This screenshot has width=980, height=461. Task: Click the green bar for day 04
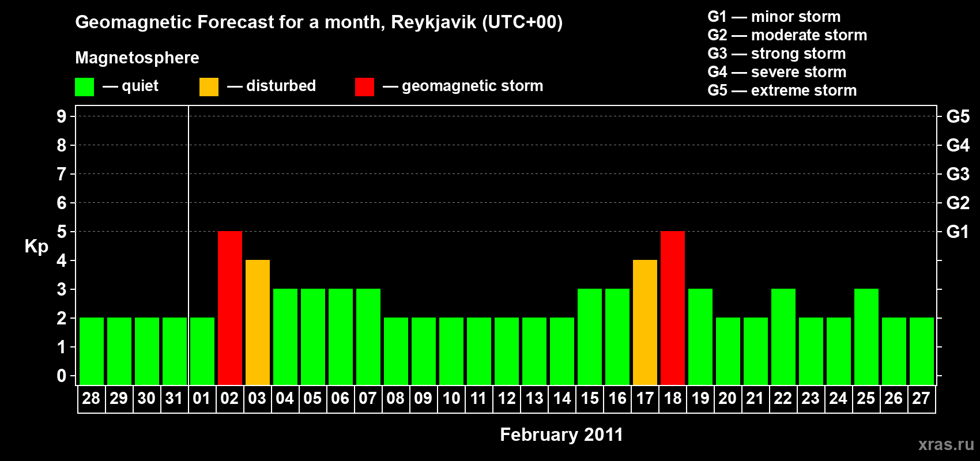(285, 337)
